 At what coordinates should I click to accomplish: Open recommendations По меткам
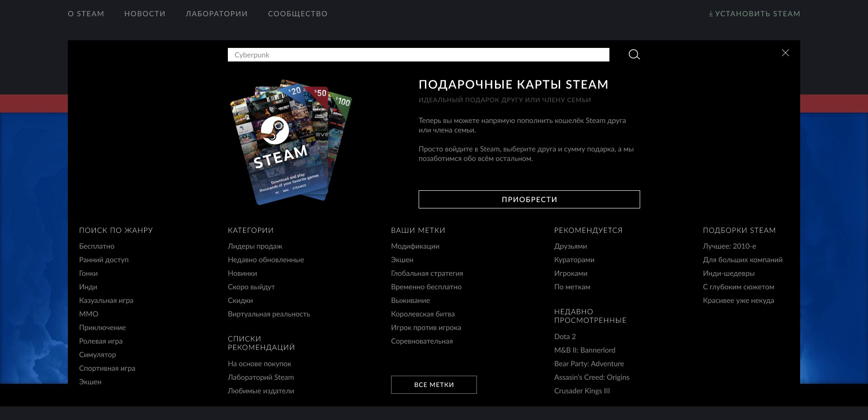[572, 287]
